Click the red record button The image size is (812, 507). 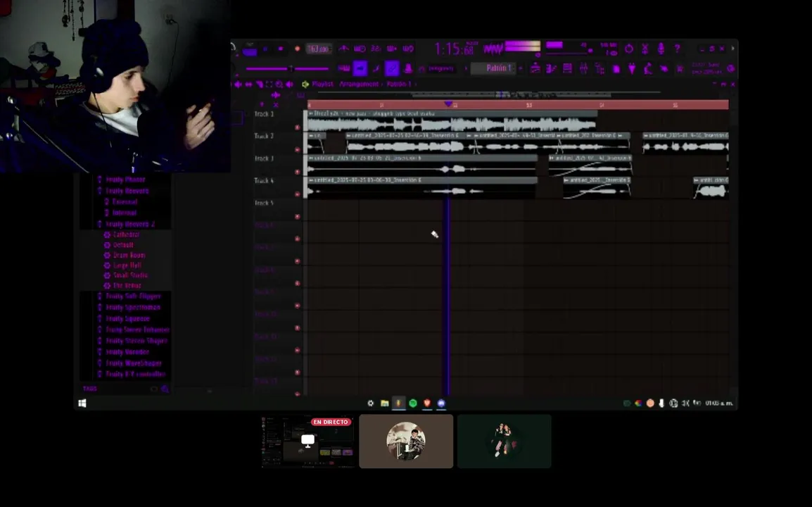point(297,49)
